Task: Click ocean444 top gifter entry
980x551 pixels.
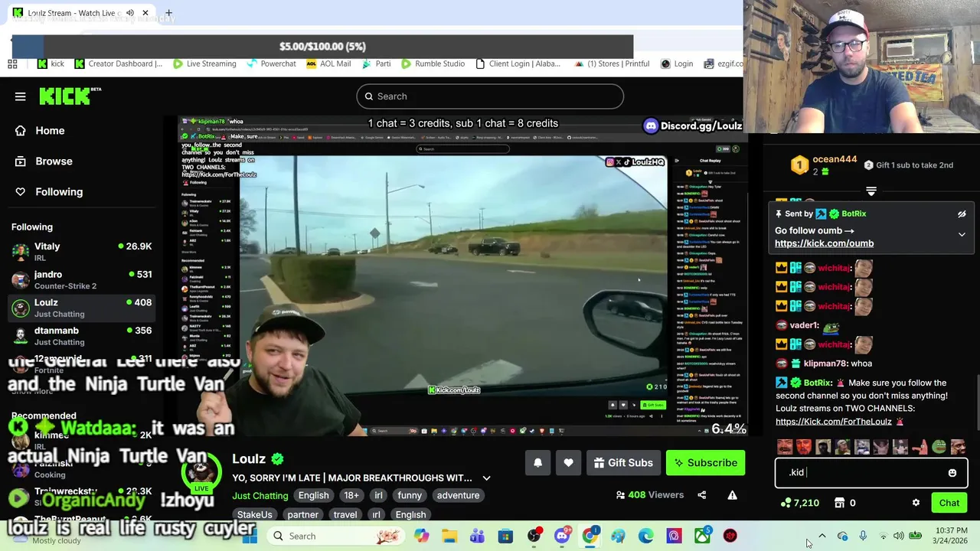Action: tap(824, 165)
